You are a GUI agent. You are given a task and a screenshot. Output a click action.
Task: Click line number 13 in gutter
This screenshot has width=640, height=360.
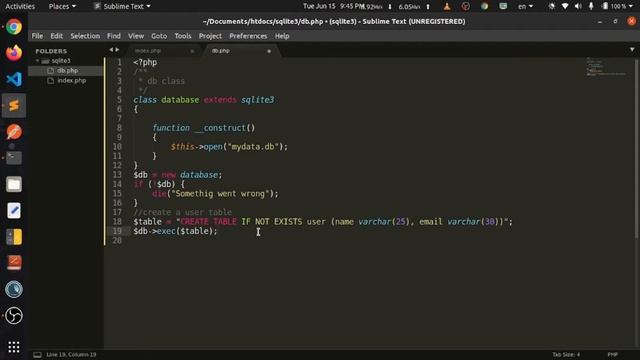click(x=117, y=175)
